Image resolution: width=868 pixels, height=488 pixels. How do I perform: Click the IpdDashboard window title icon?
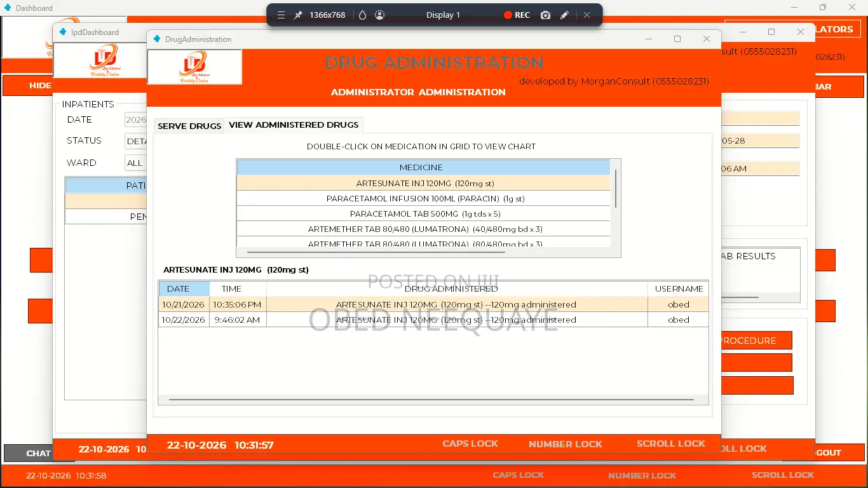62,32
